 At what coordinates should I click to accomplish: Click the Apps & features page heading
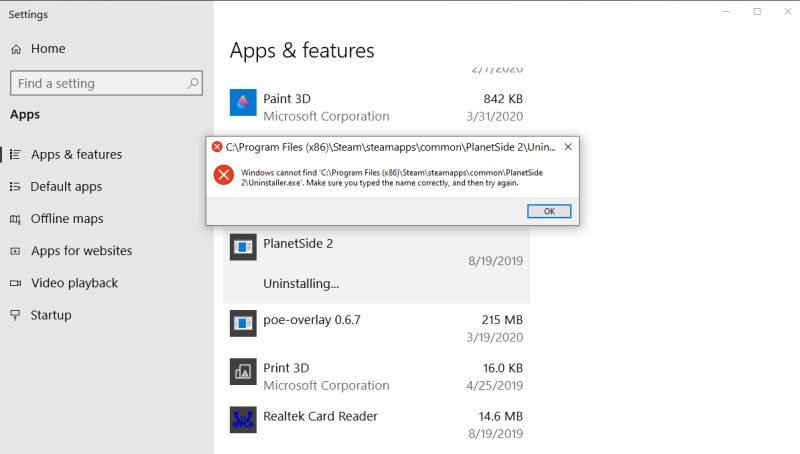click(302, 51)
